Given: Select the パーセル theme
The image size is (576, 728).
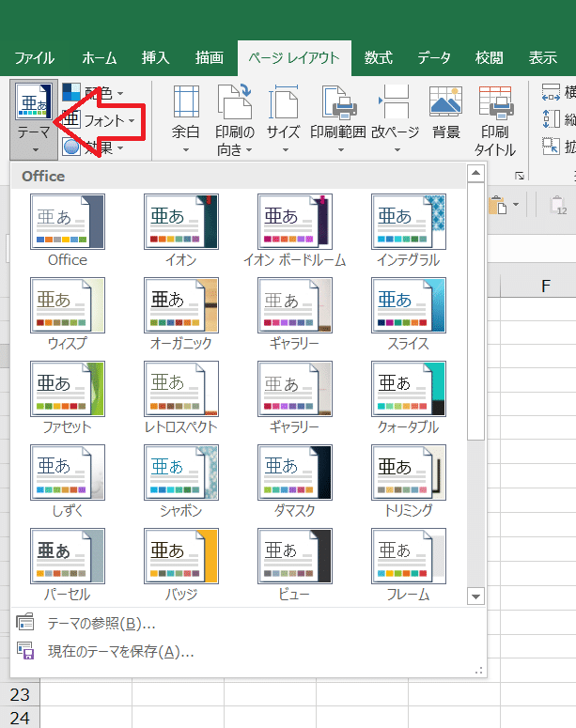Looking at the screenshot, I should coord(68,565).
